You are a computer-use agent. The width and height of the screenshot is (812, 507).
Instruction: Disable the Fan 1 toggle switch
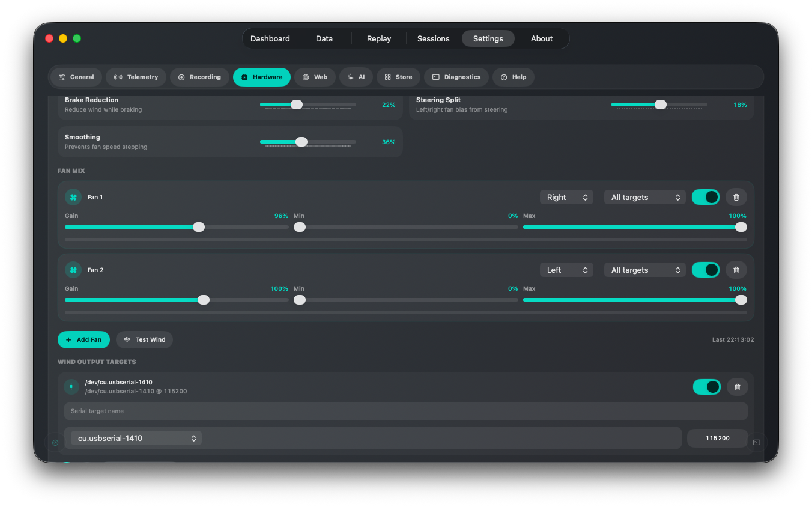point(706,197)
